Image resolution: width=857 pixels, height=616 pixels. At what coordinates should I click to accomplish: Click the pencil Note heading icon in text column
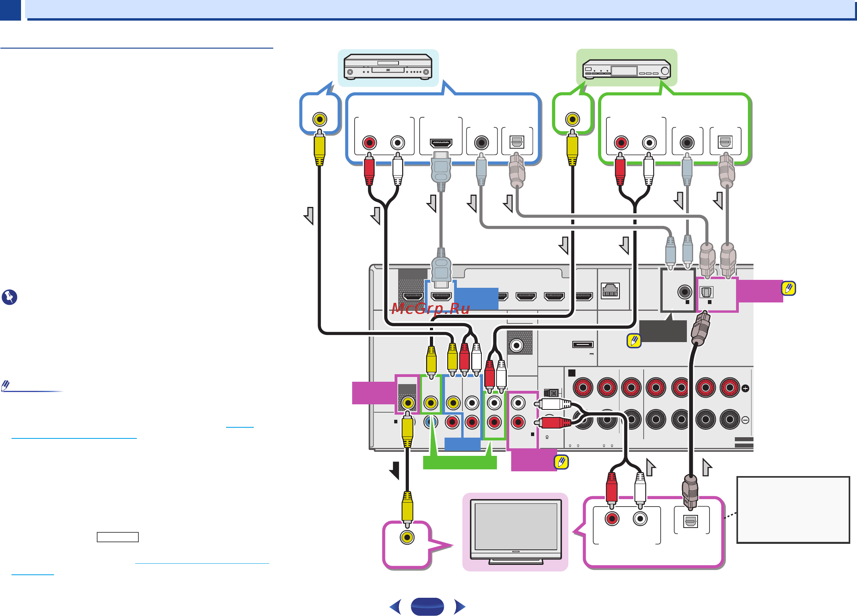tap(6, 385)
